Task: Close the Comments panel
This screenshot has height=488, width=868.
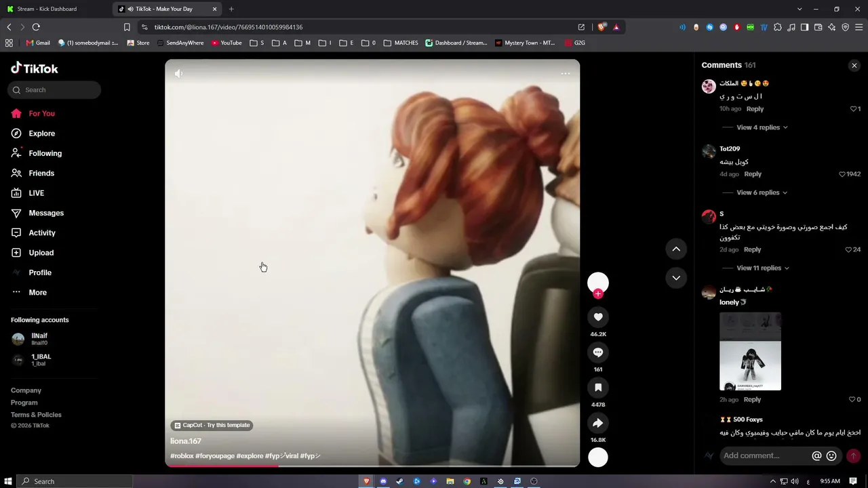Action: 854,66
